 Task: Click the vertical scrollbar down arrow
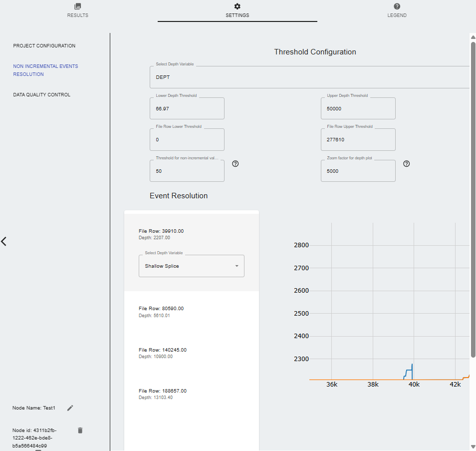[473, 446]
